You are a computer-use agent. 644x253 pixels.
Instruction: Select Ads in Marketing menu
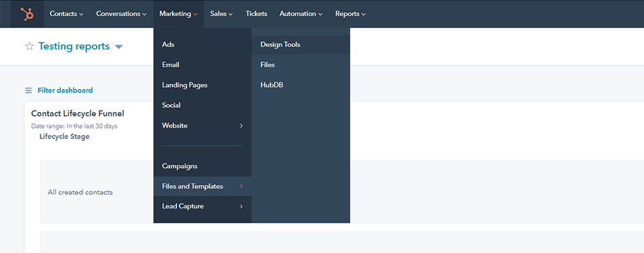pos(203,45)
